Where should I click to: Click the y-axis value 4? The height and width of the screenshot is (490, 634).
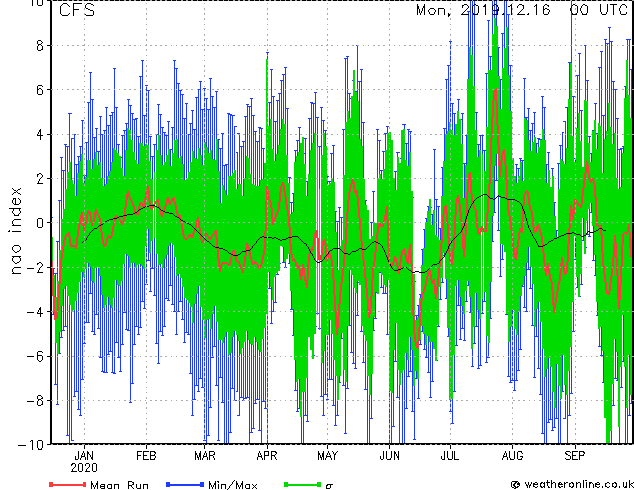pyautogui.click(x=40, y=134)
